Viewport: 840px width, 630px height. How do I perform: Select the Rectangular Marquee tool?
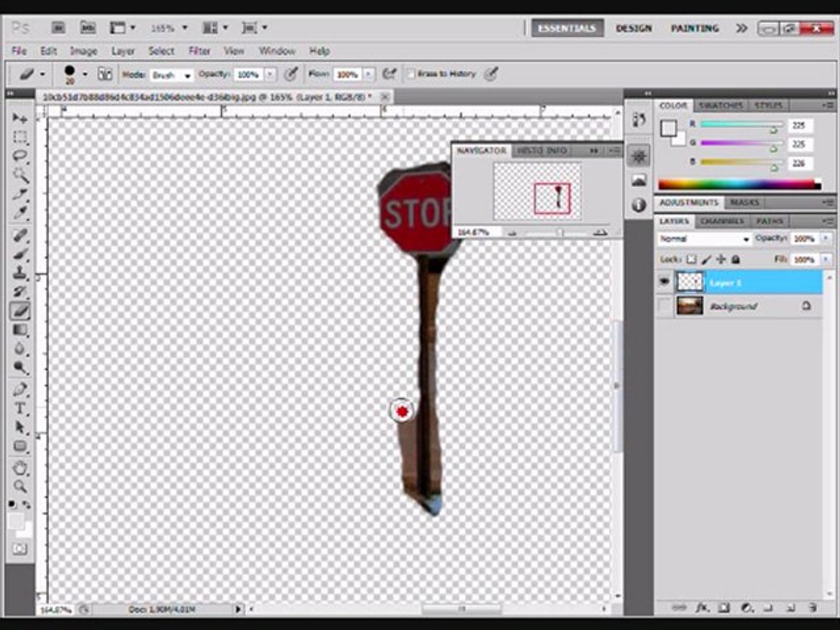click(20, 137)
